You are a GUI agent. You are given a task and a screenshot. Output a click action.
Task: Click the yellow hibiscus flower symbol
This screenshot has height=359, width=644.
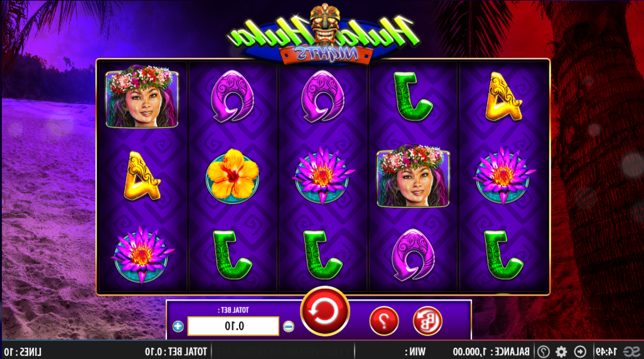click(232, 176)
